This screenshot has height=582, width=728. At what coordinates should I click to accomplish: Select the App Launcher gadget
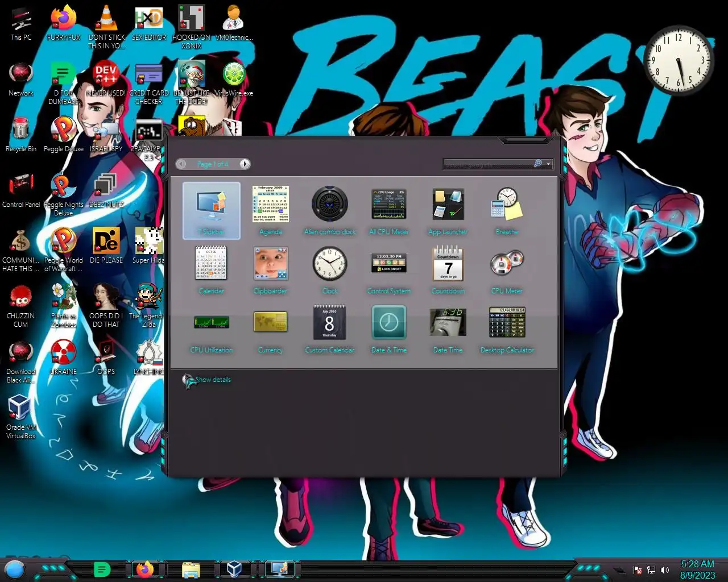(x=448, y=211)
